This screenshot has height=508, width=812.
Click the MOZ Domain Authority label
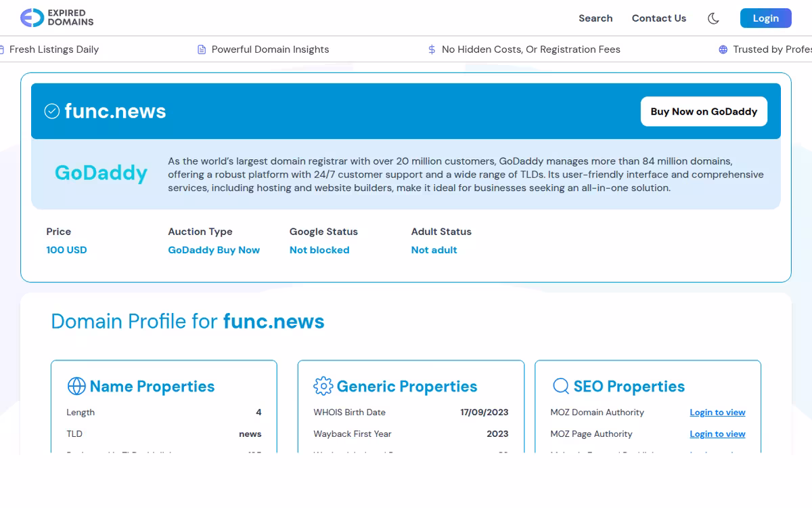tap(597, 412)
